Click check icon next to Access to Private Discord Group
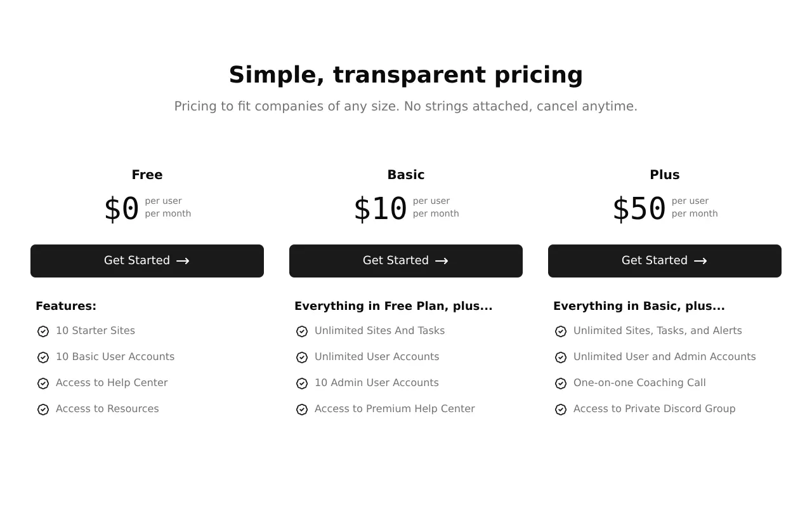 coord(561,410)
